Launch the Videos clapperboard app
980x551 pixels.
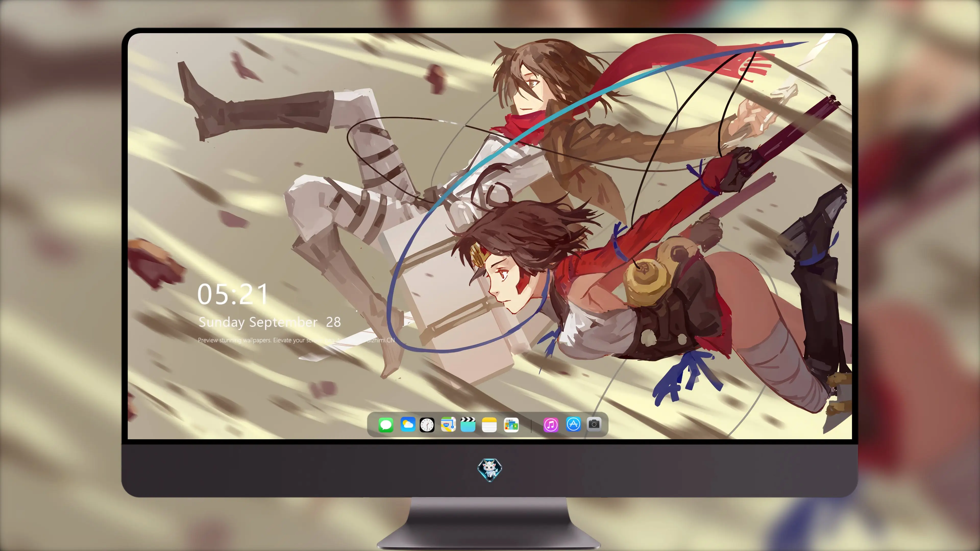coord(468,424)
